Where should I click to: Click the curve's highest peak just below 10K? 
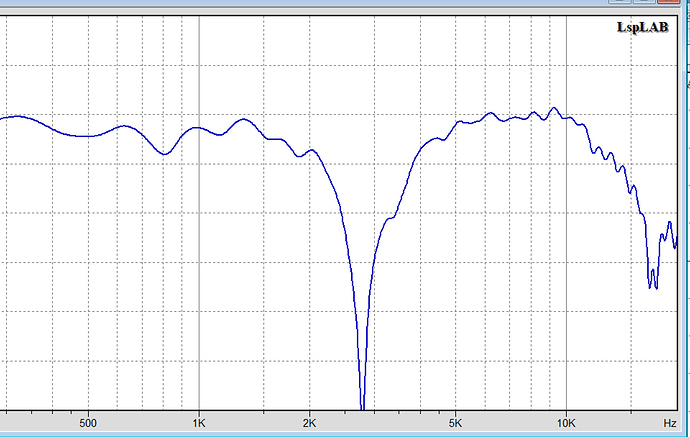pos(555,108)
